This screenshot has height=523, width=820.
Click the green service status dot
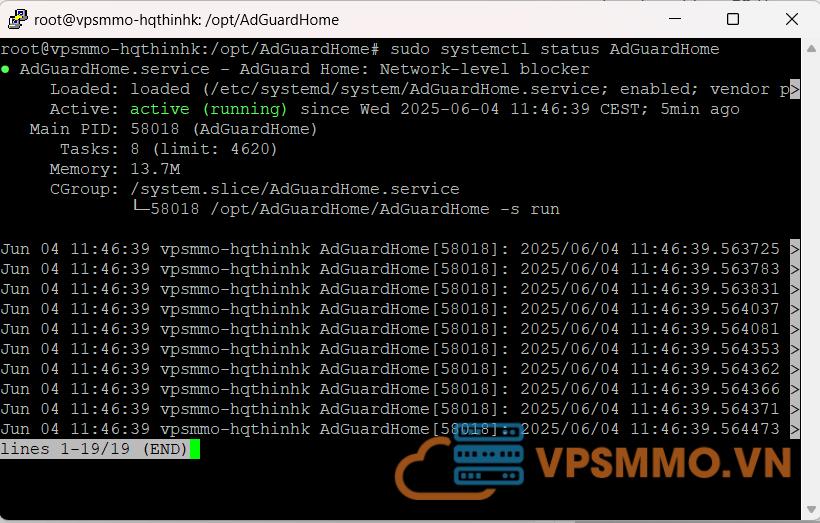pyautogui.click(x=6, y=70)
